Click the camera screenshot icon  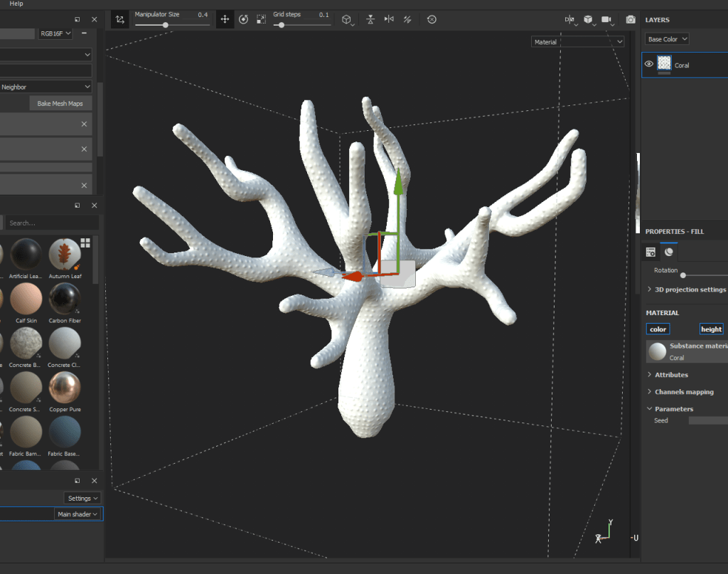[x=631, y=20]
